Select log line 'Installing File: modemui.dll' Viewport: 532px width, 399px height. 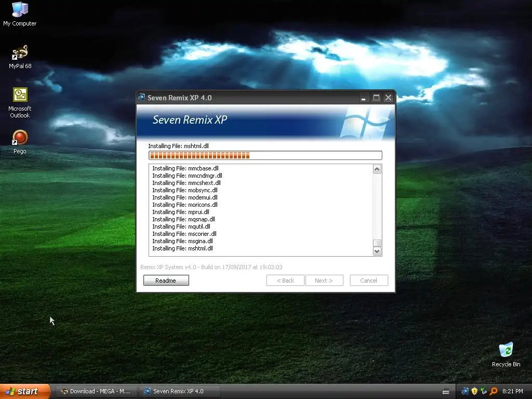pyautogui.click(x=185, y=197)
